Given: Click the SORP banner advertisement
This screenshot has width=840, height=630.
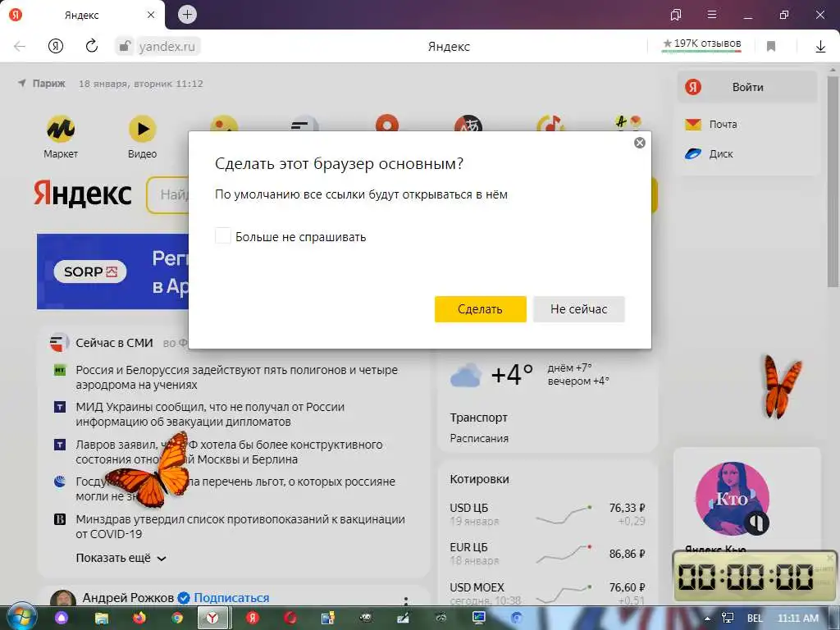Looking at the screenshot, I should click(112, 272).
